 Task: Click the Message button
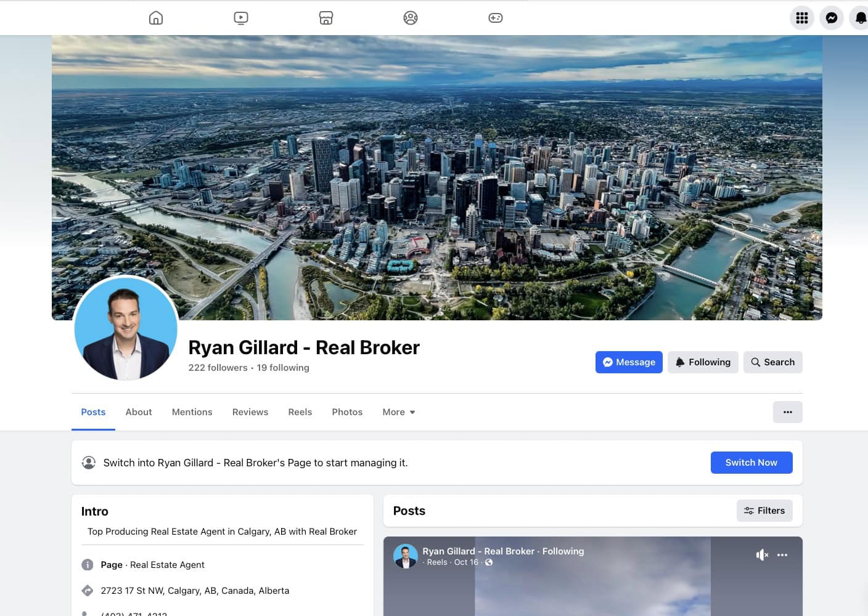tap(629, 362)
